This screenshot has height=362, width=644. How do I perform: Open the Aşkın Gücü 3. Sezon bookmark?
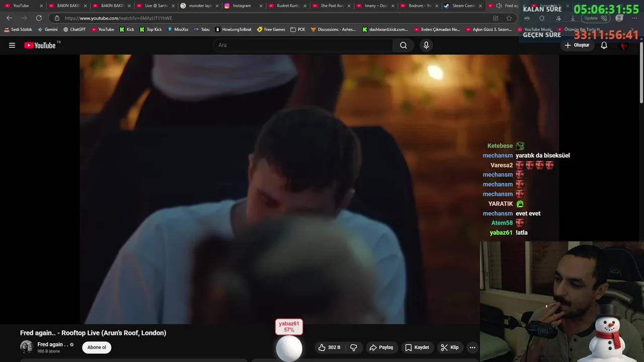point(489,30)
